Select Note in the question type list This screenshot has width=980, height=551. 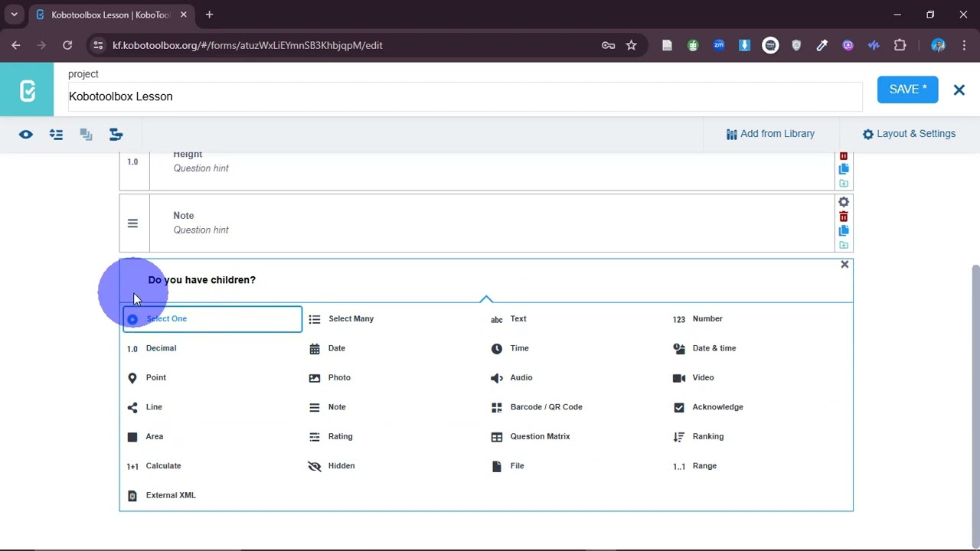[x=327, y=407]
